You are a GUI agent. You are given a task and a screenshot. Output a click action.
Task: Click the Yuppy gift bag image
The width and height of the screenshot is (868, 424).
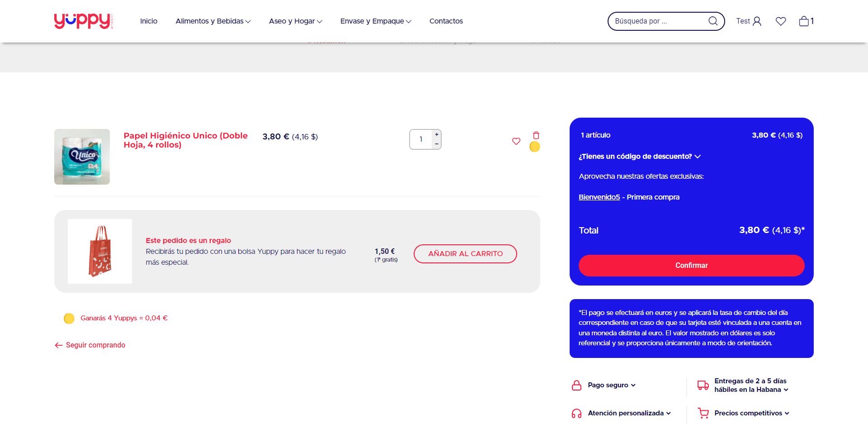tap(100, 252)
